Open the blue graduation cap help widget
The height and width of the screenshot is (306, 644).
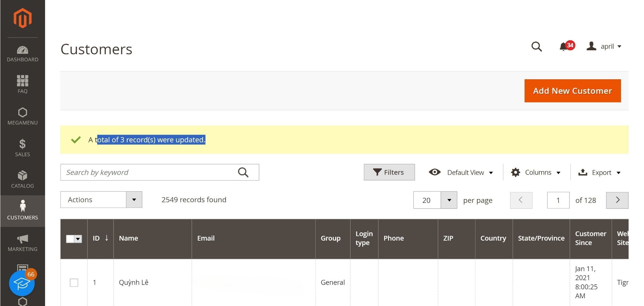pos(22,283)
